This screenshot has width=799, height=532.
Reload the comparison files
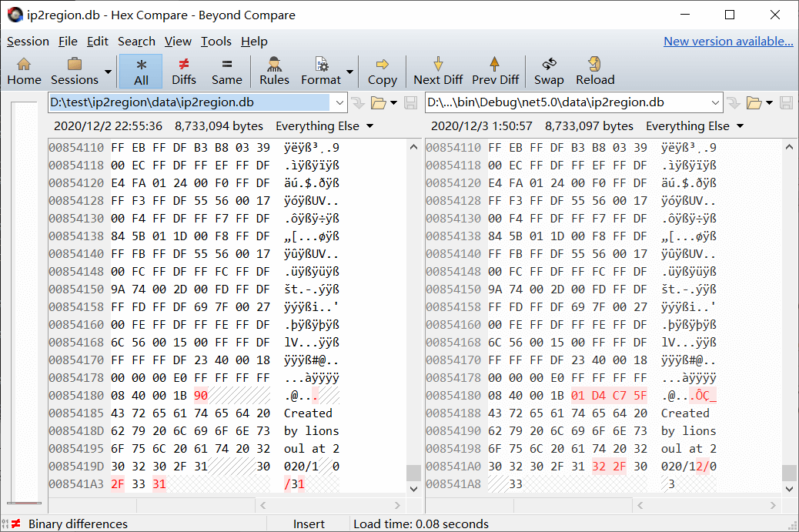pyautogui.click(x=595, y=71)
